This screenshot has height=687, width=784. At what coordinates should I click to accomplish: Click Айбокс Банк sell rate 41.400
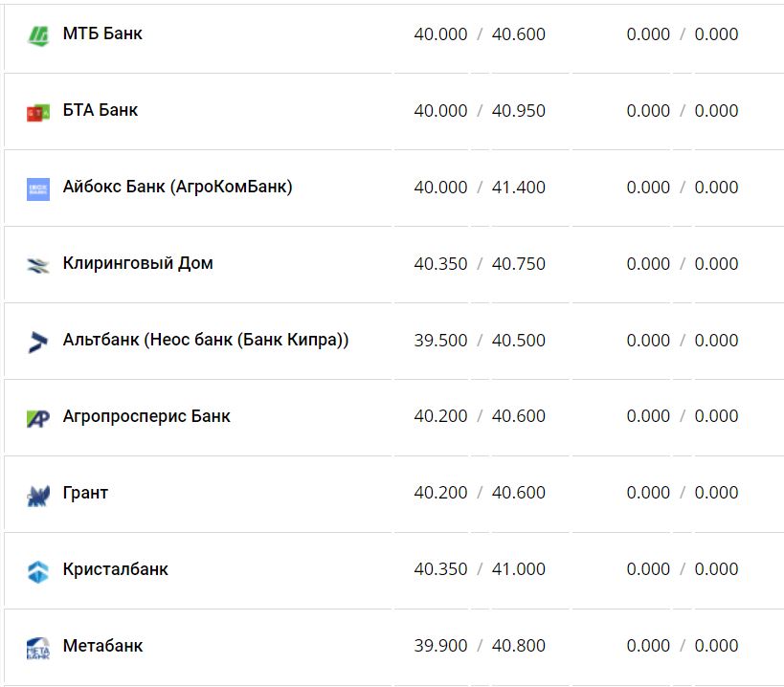(x=519, y=188)
